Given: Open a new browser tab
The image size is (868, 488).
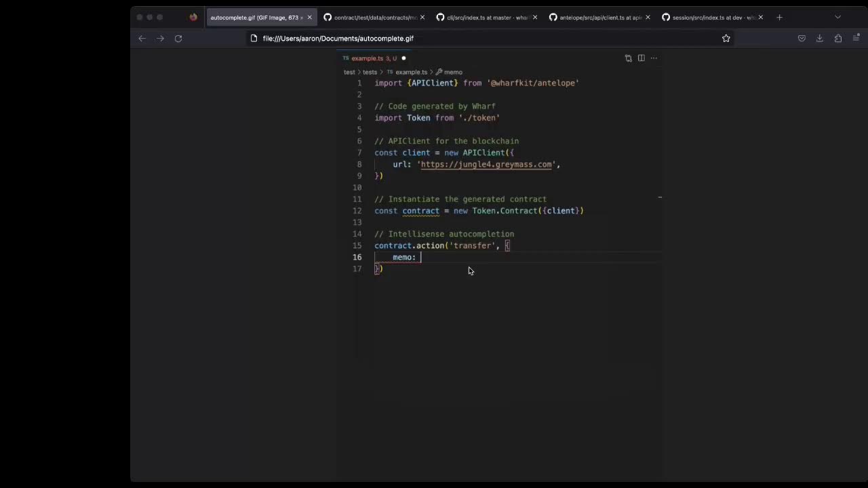Looking at the screenshot, I should coord(779,18).
